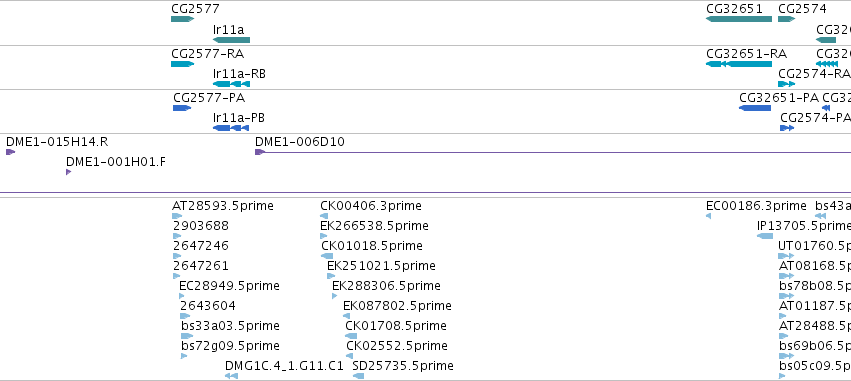Select the CG32651 gene bar
This screenshot has width=851, height=381.
click(739, 19)
